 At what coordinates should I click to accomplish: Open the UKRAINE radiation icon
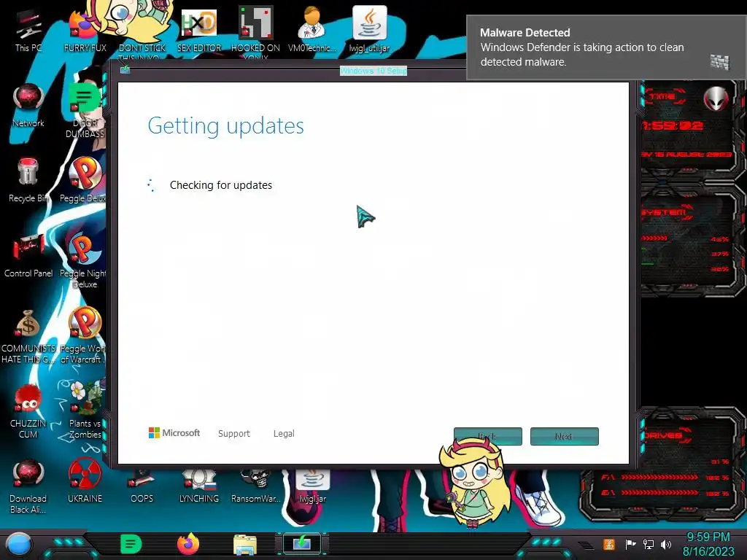pyautogui.click(x=85, y=481)
